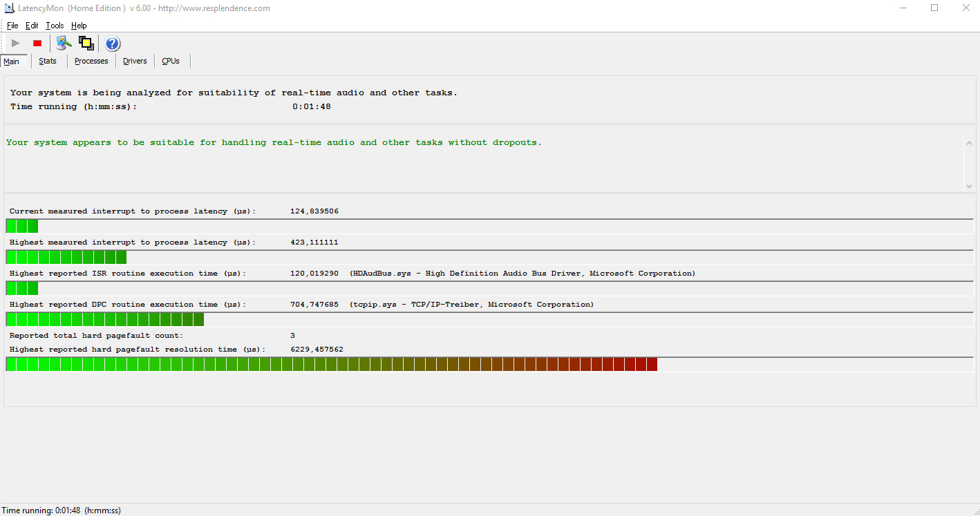Stop monitoring with the red stop button
The width and height of the screenshot is (980, 516).
click(x=37, y=44)
